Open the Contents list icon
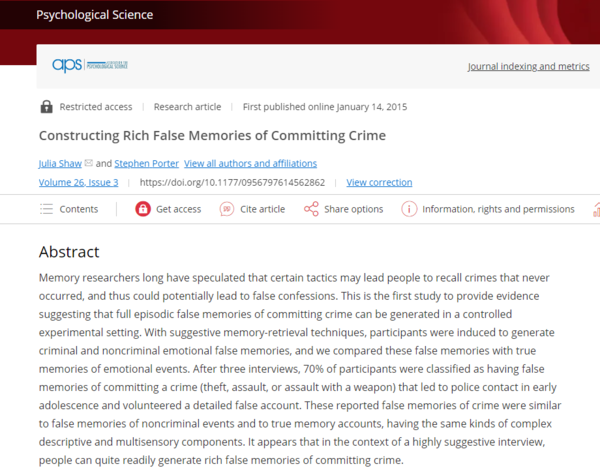 (x=46, y=209)
